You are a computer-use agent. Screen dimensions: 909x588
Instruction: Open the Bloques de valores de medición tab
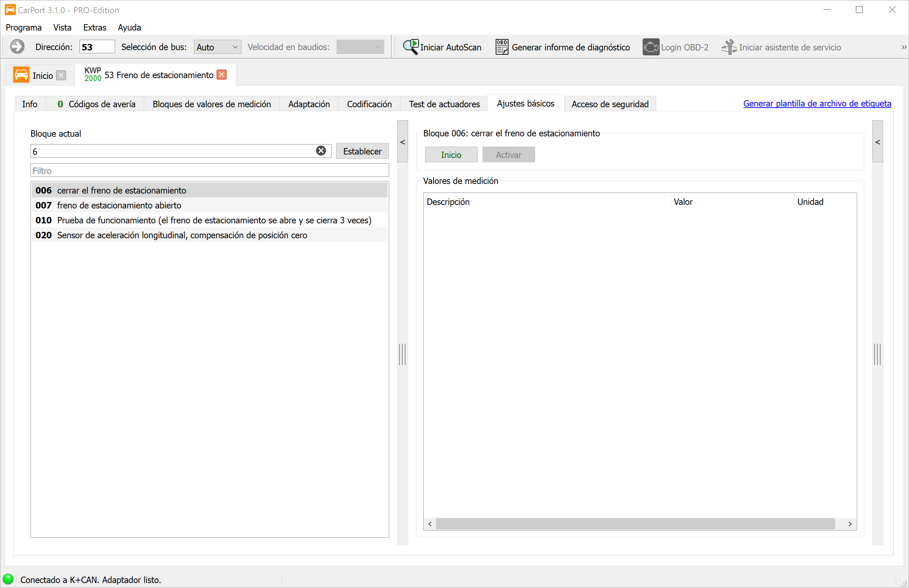coord(212,104)
